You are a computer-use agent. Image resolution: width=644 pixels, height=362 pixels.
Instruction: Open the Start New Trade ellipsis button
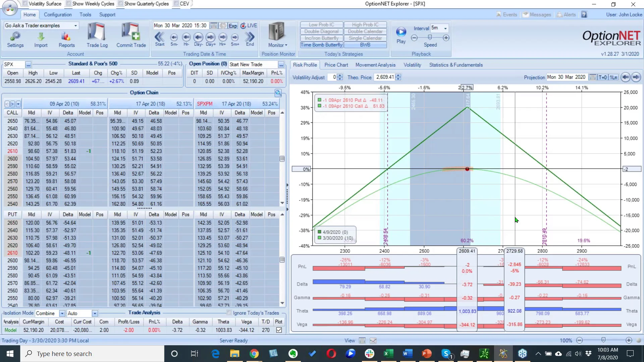(281, 65)
